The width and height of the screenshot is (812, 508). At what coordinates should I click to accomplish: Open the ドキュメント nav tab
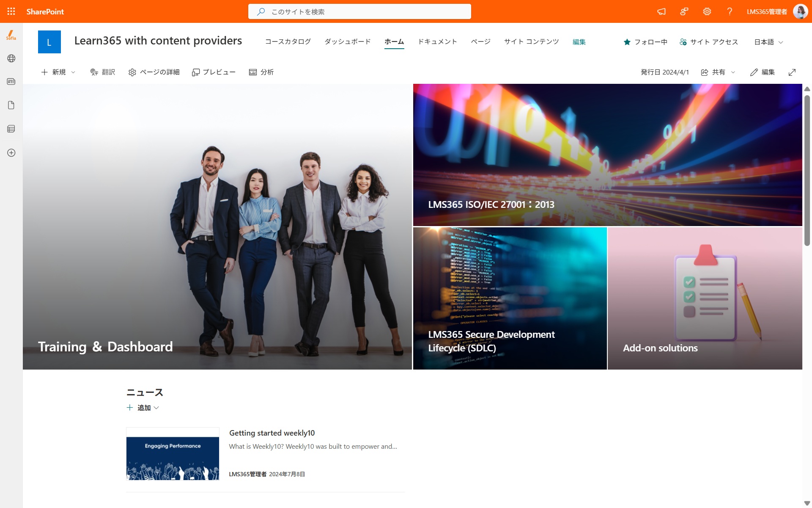tap(437, 41)
